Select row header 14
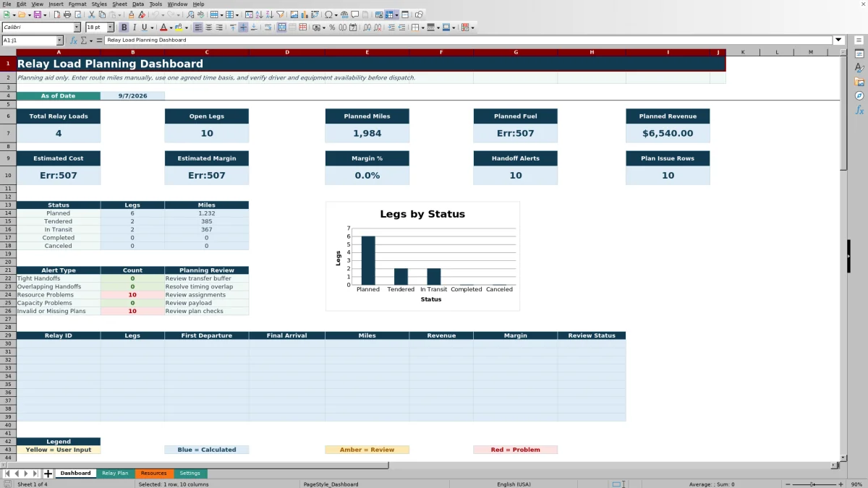 [8, 213]
